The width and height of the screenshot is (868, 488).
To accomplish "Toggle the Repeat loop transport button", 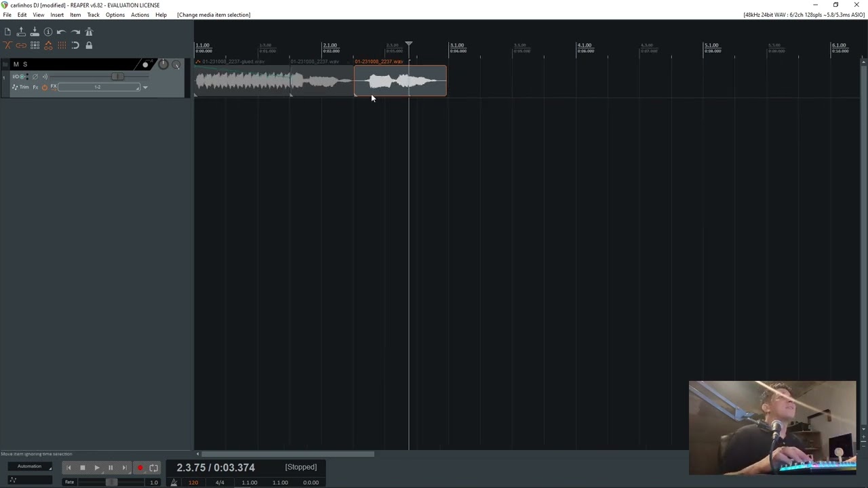I will (154, 468).
